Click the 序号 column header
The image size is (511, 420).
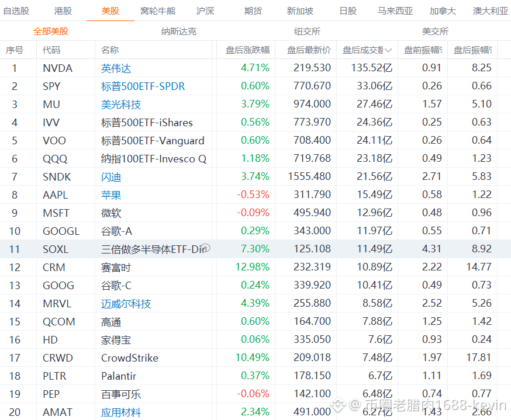pos(15,50)
